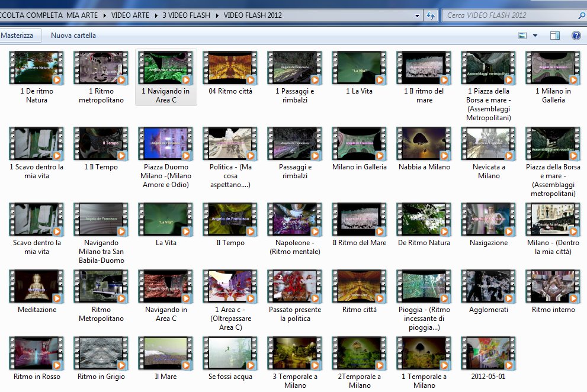Screen dimensions: 587x392
Task: Select the Ritmo in Rosso thumbnail
Action: tap(37, 354)
